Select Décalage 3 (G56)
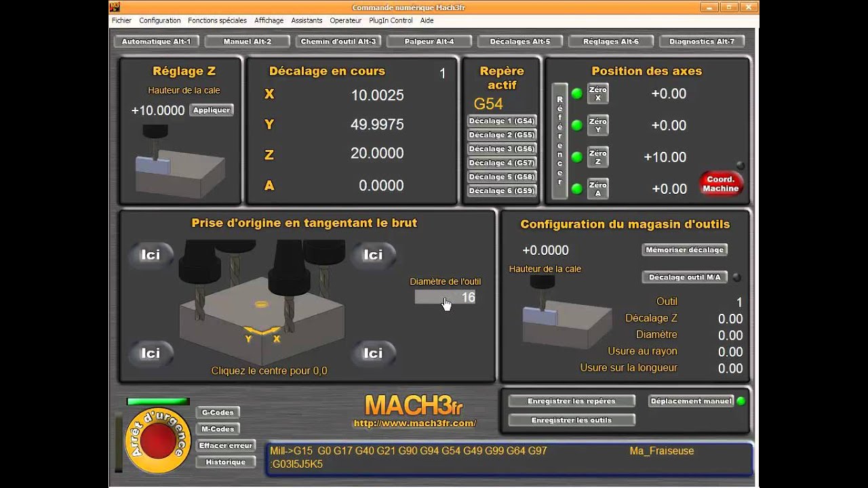The height and width of the screenshot is (488, 868). click(x=502, y=148)
